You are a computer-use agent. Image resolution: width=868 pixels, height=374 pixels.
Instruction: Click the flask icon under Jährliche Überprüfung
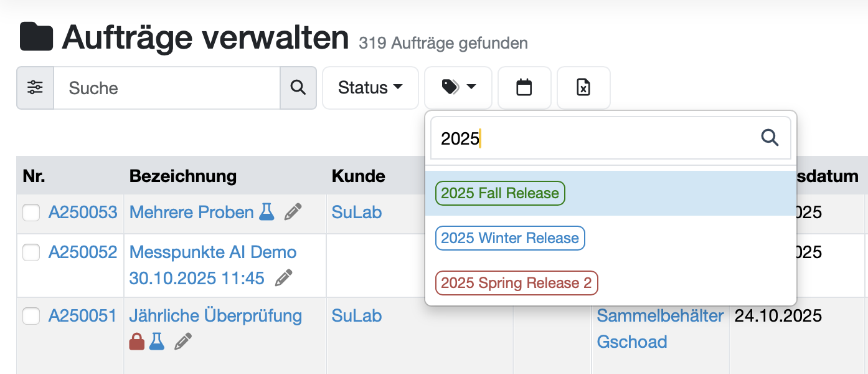click(x=157, y=342)
